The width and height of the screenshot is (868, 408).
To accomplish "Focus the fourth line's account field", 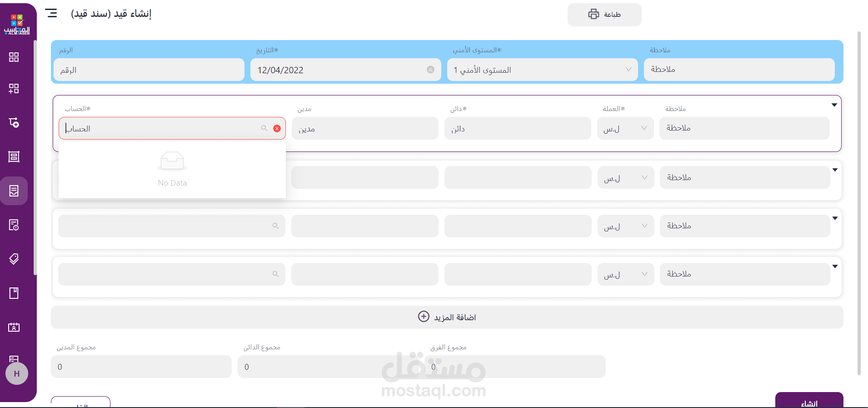I will click(172, 274).
